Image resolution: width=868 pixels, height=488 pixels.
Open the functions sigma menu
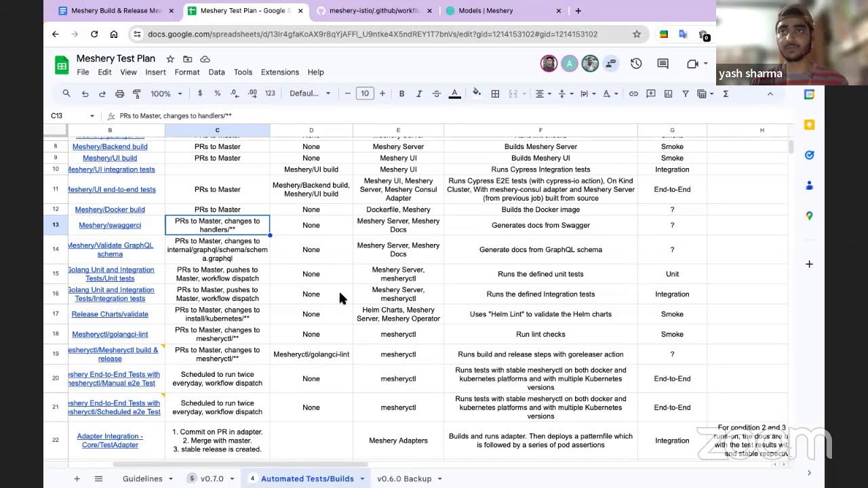point(726,94)
